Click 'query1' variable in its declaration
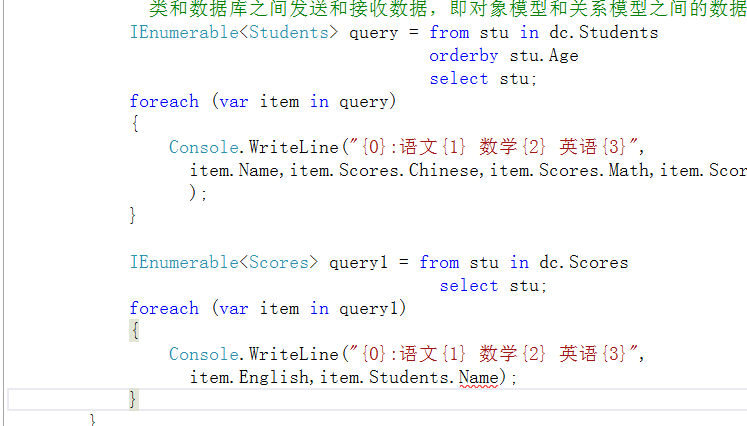Image resolution: width=747 pixels, height=426 pixels. point(358,263)
